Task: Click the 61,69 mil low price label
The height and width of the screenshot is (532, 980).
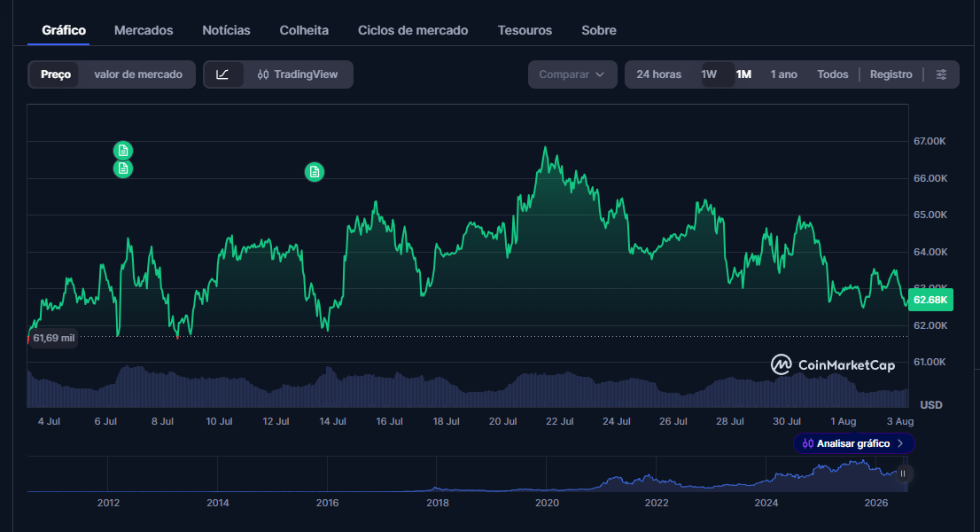Action: (53, 338)
